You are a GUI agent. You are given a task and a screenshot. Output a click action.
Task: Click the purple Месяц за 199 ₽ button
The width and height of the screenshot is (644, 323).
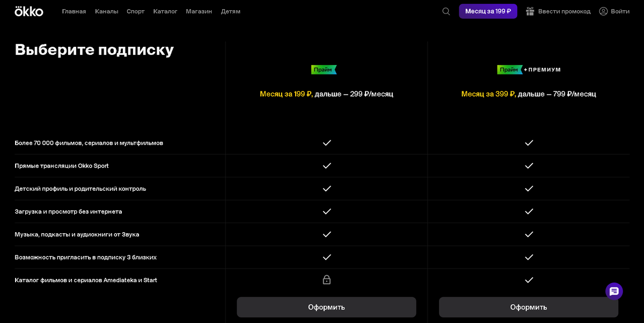(488, 11)
